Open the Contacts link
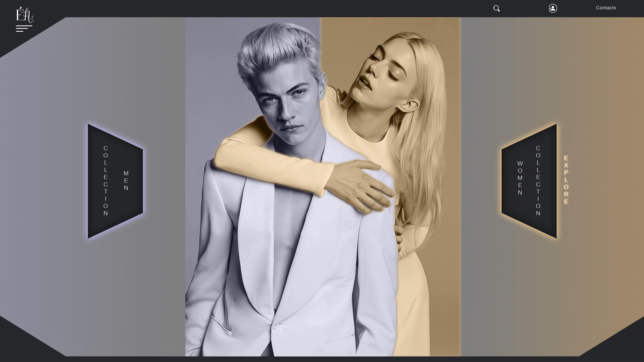This screenshot has width=644, height=362. [606, 8]
